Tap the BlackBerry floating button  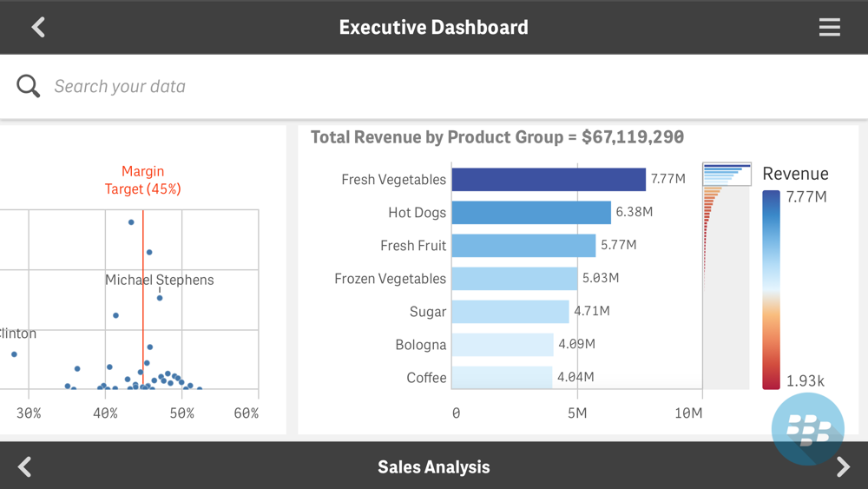807,429
